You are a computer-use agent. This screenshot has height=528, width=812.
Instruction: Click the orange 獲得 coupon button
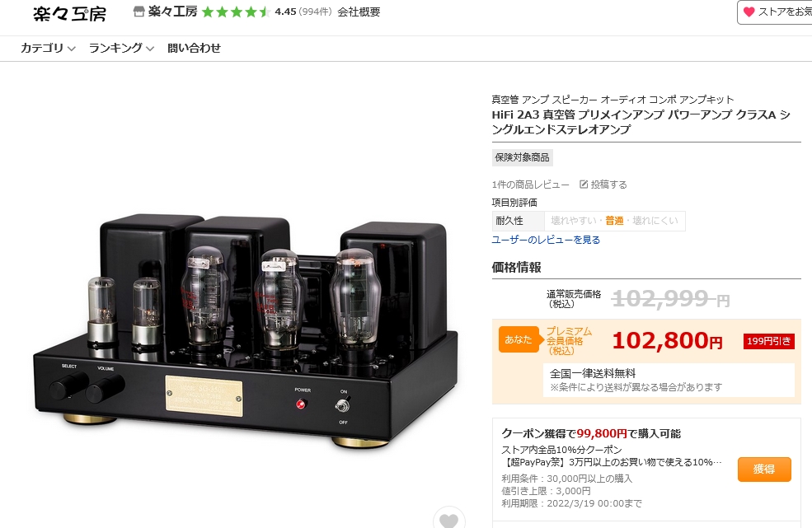764,469
